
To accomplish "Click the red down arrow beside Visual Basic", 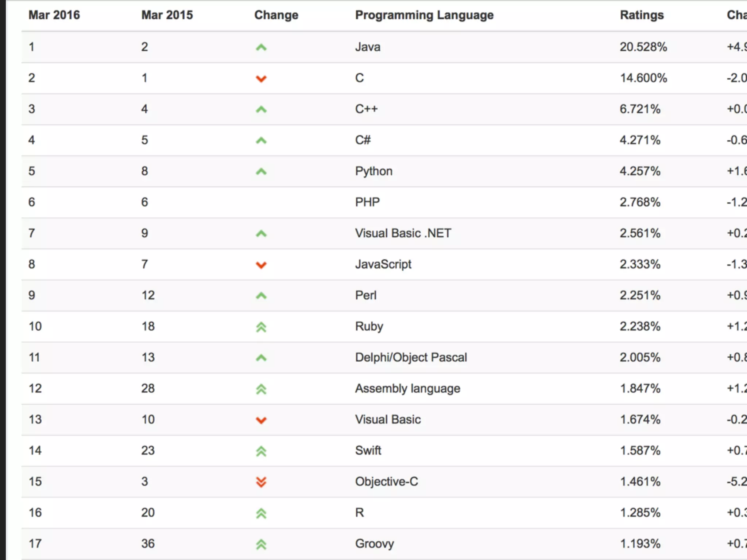I will tap(261, 420).
